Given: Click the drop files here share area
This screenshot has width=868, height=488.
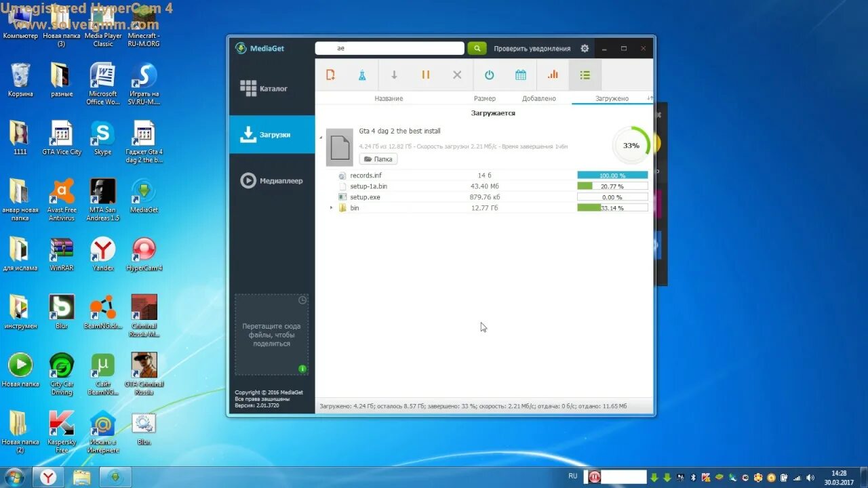Looking at the screenshot, I should pos(272,335).
